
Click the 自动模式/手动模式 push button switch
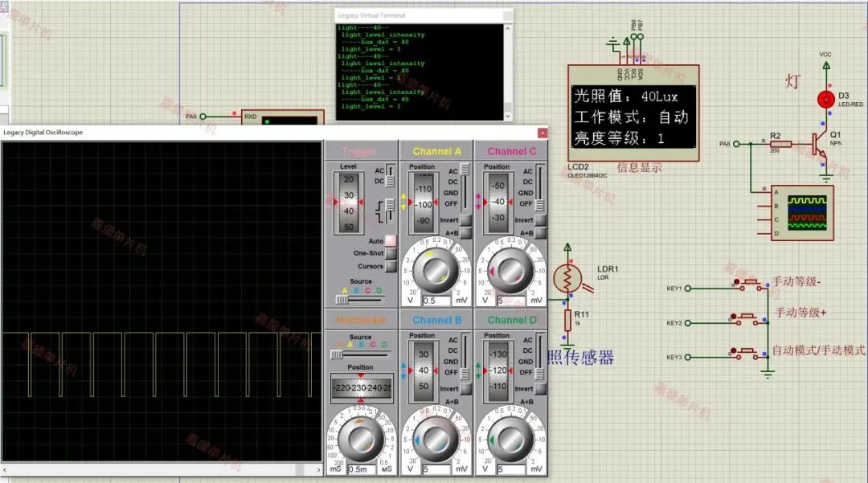point(747,353)
